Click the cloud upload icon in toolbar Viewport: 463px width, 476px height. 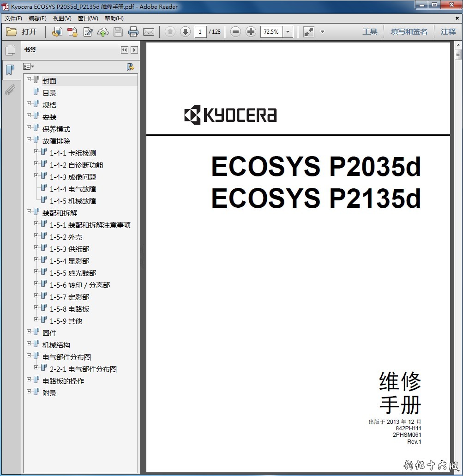[103, 32]
